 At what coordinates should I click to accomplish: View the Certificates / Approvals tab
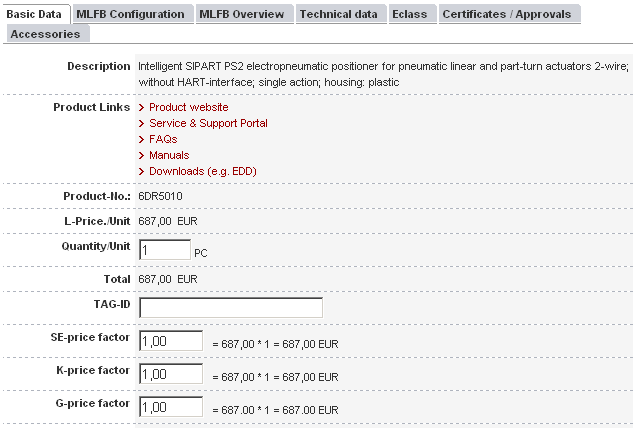[x=509, y=14]
